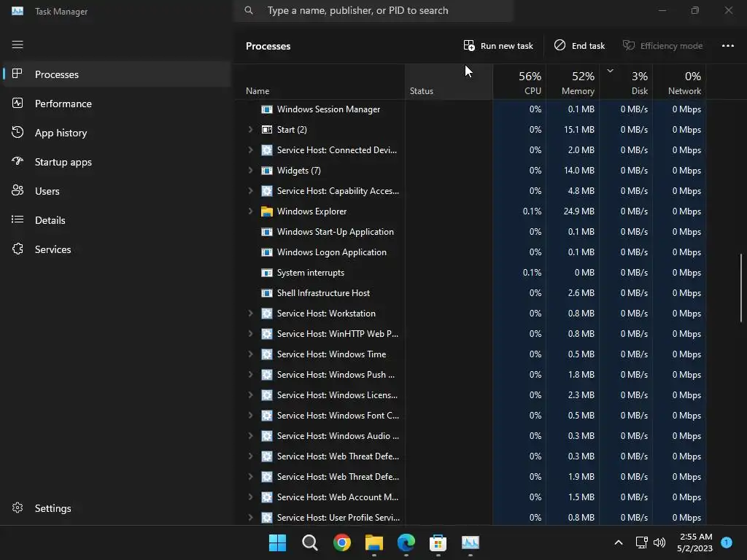The height and width of the screenshot is (560, 747).
Task: Expand the Widgets (7) group
Action: coord(251,171)
